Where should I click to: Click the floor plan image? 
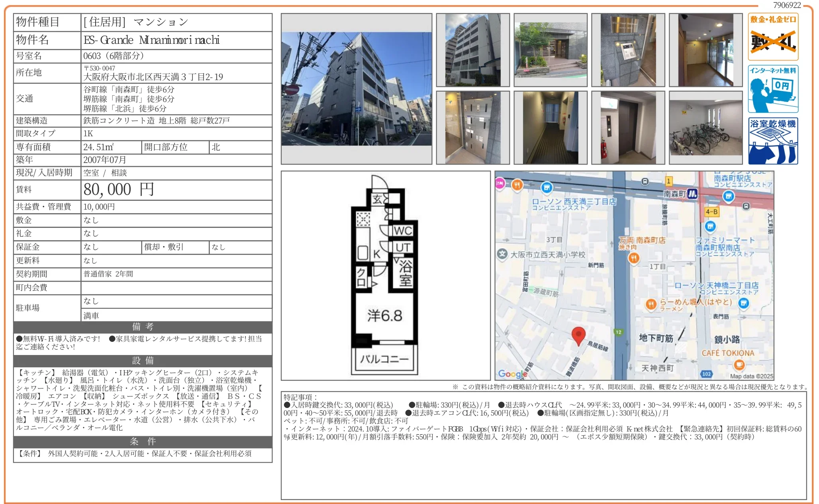[x=385, y=275]
